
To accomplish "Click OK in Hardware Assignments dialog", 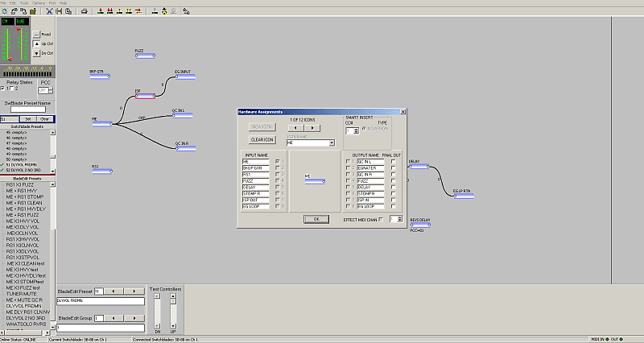I will [x=316, y=218].
